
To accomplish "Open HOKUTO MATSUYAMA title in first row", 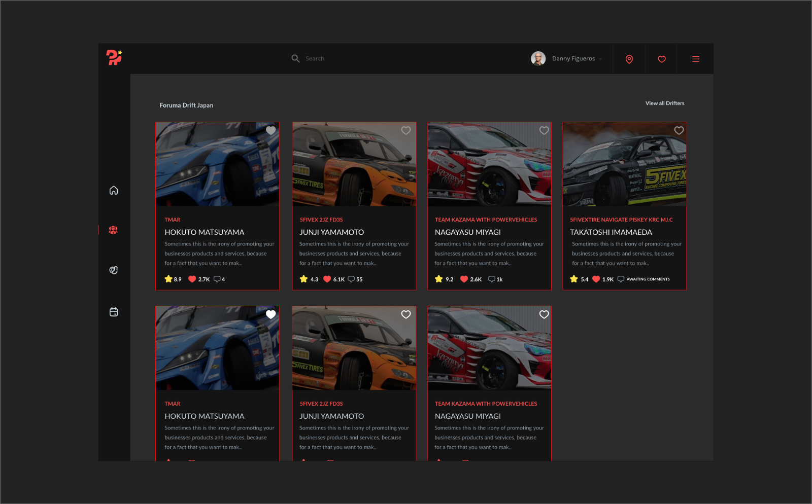I will 205,232.
